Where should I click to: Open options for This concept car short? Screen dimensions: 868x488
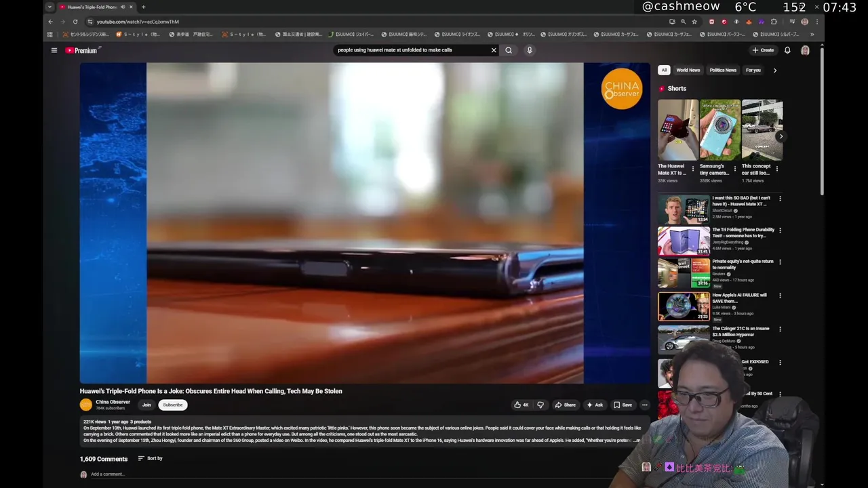(x=777, y=169)
